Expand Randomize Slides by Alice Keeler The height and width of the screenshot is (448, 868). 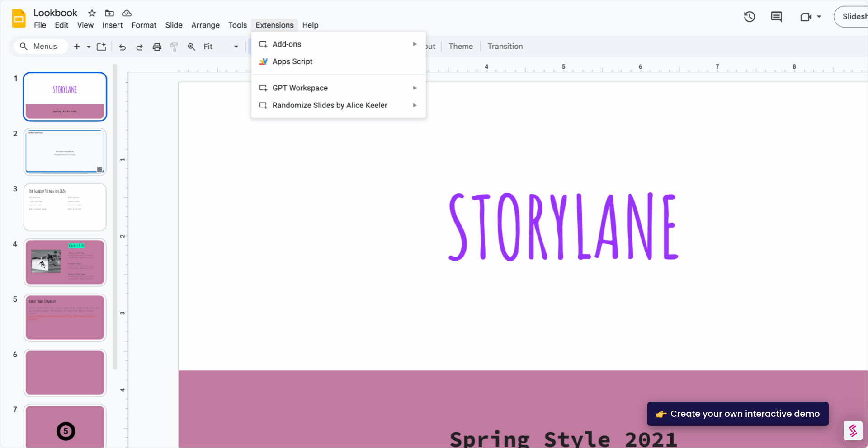339,105
